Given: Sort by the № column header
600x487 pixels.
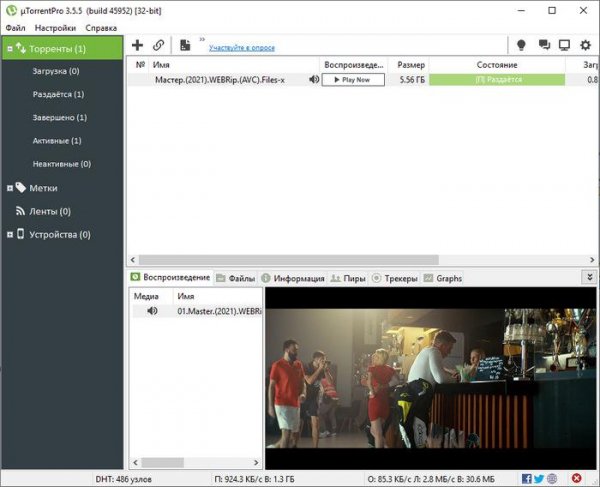Looking at the screenshot, I should 139,65.
